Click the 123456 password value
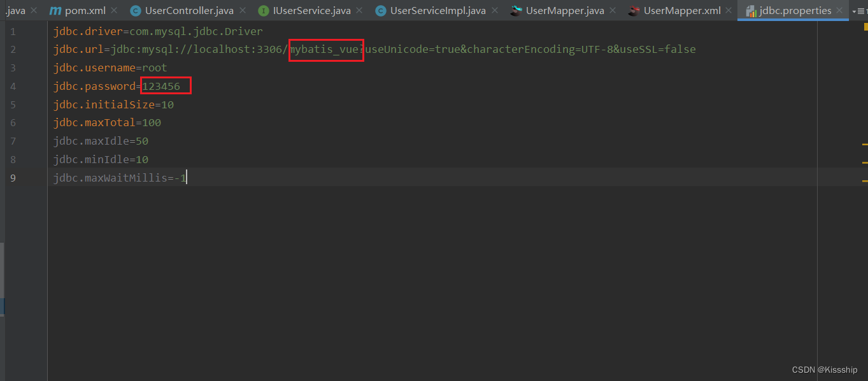Image resolution: width=868 pixels, height=381 pixels. [x=161, y=86]
